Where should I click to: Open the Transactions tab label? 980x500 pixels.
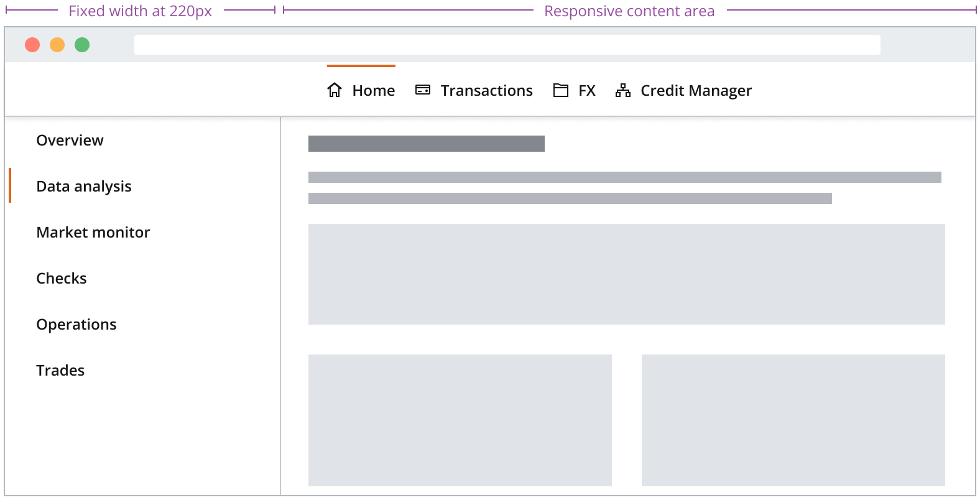[486, 91]
